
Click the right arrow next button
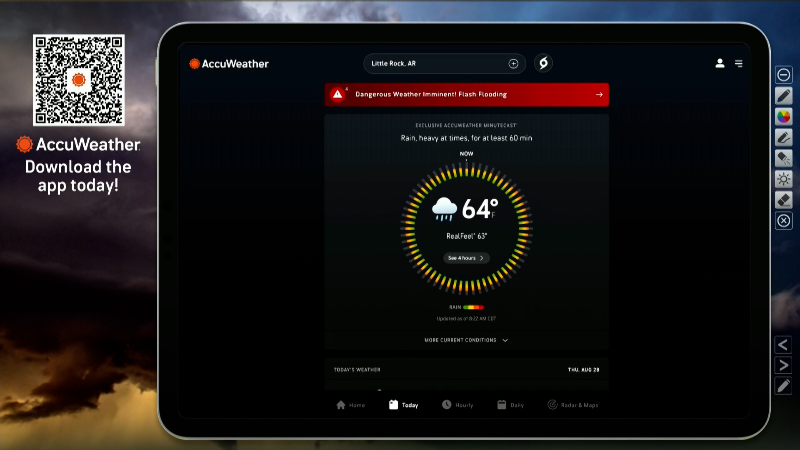pos(783,365)
